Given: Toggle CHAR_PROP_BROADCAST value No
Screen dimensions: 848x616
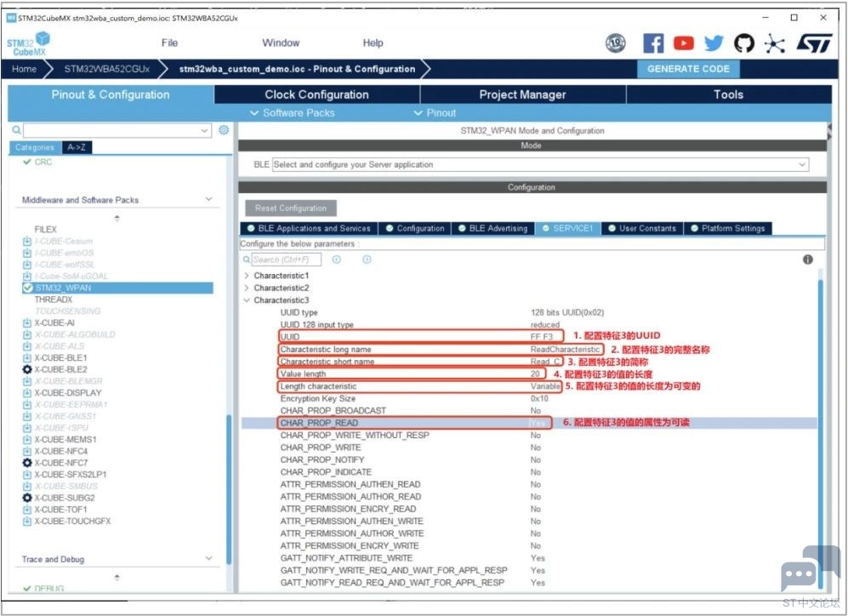Looking at the screenshot, I should (535, 410).
